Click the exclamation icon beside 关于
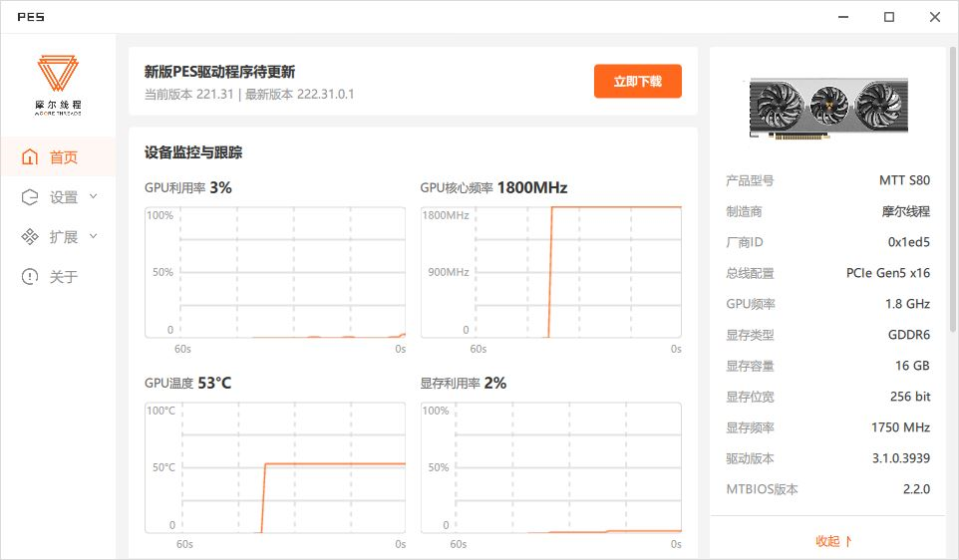Viewport: 959px width, 560px height. tap(29, 276)
